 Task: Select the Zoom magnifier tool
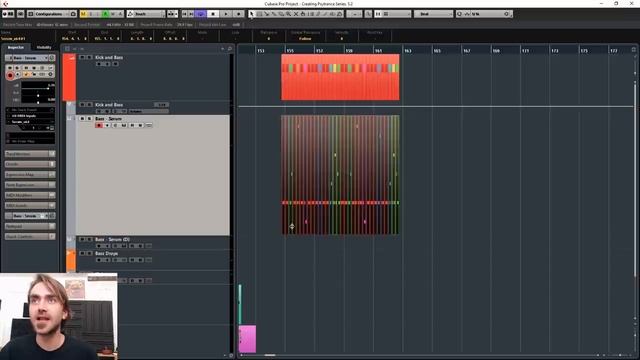pos(288,14)
